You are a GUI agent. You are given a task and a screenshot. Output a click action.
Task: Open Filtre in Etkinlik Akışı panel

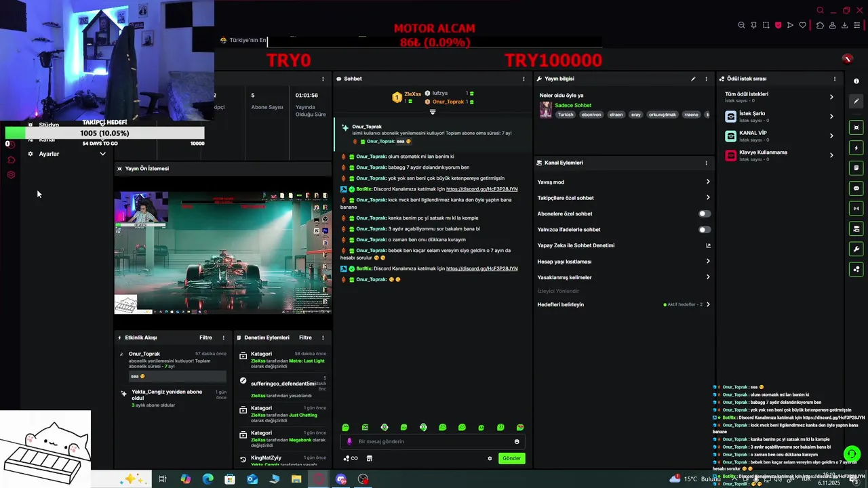205,338
